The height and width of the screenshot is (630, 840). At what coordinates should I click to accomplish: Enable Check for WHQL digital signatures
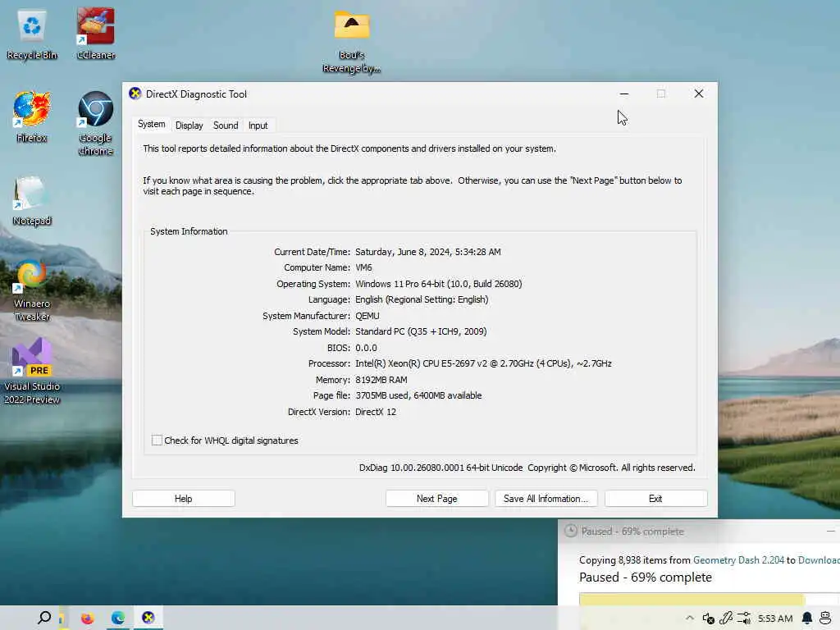pyautogui.click(x=157, y=441)
